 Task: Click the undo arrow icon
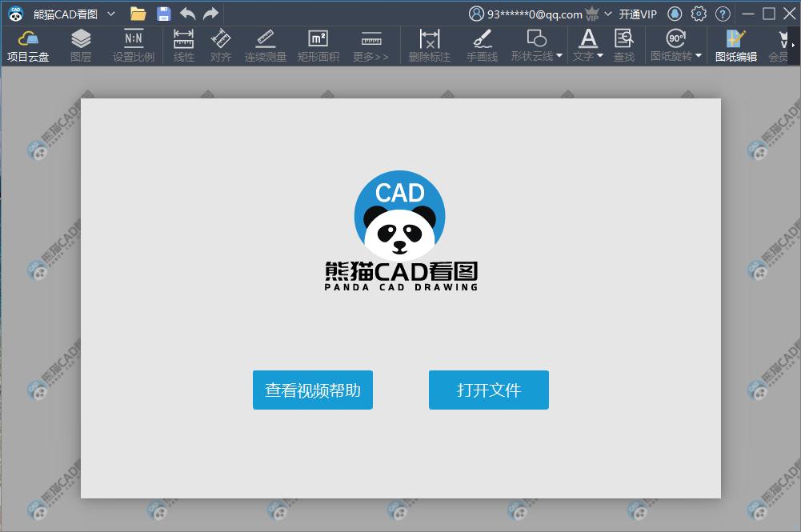point(187,14)
